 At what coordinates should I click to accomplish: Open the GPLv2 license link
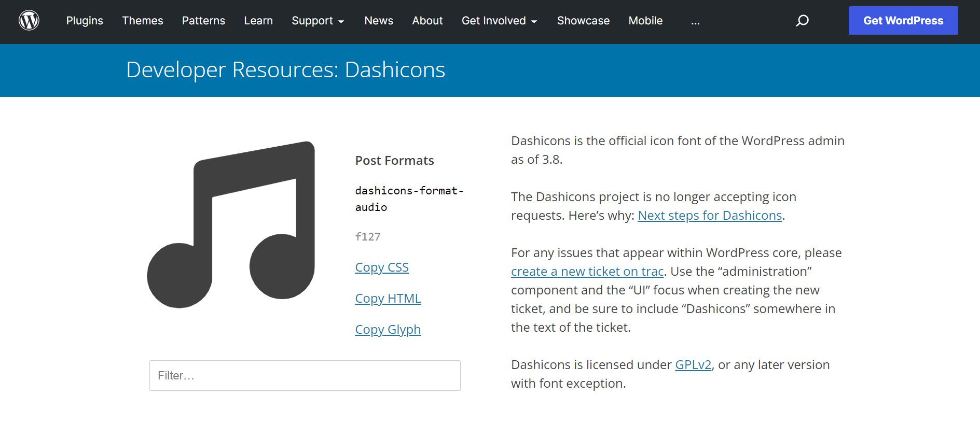point(693,365)
